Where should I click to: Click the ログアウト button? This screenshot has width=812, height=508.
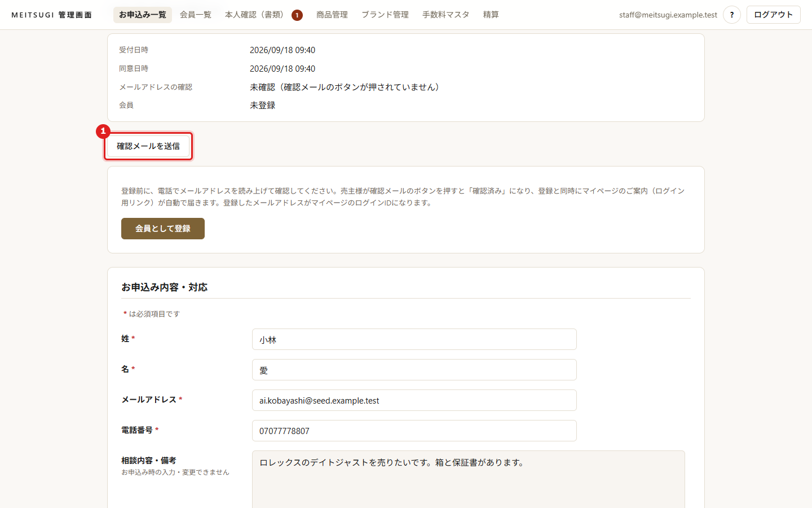[x=774, y=15]
